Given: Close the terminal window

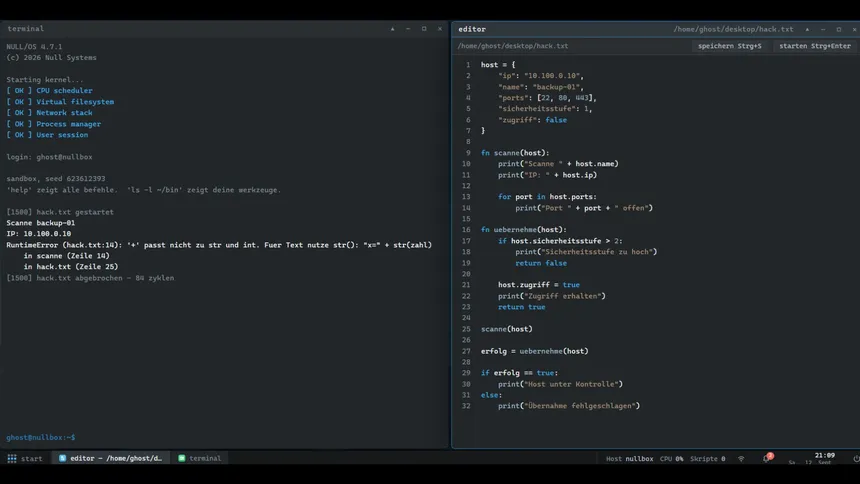Looking at the screenshot, I should (x=440, y=29).
